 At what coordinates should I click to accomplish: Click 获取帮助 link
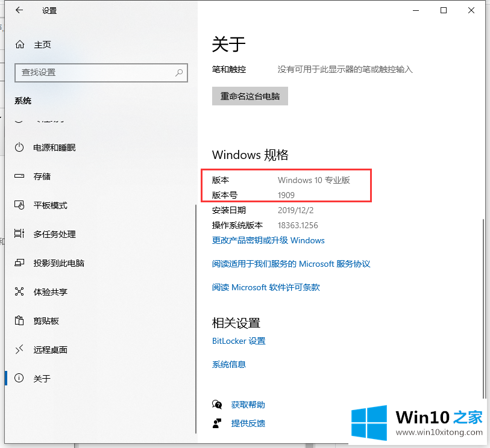point(248,405)
